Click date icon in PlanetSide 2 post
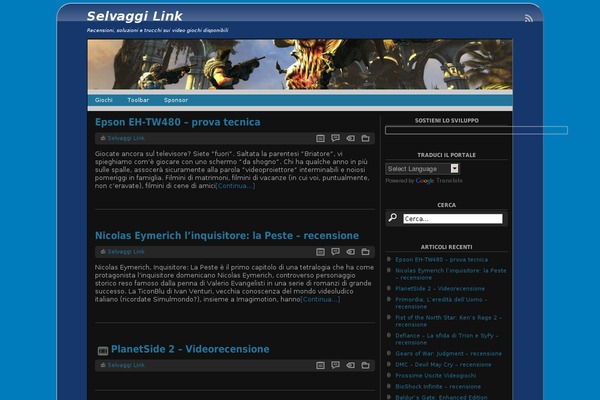600x400 pixels. [x=320, y=366]
